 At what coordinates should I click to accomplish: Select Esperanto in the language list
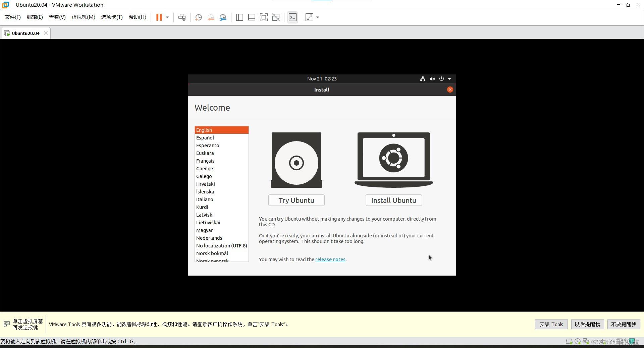click(221, 146)
